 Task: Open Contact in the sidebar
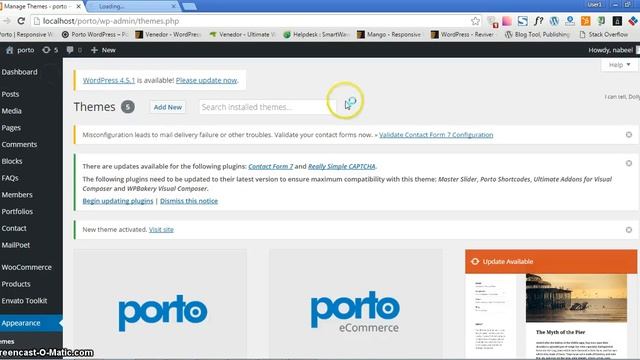click(14, 228)
